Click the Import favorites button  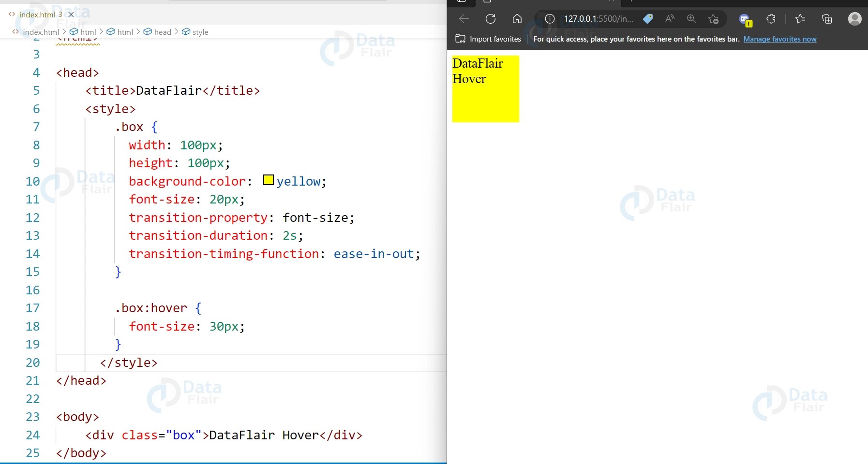488,39
